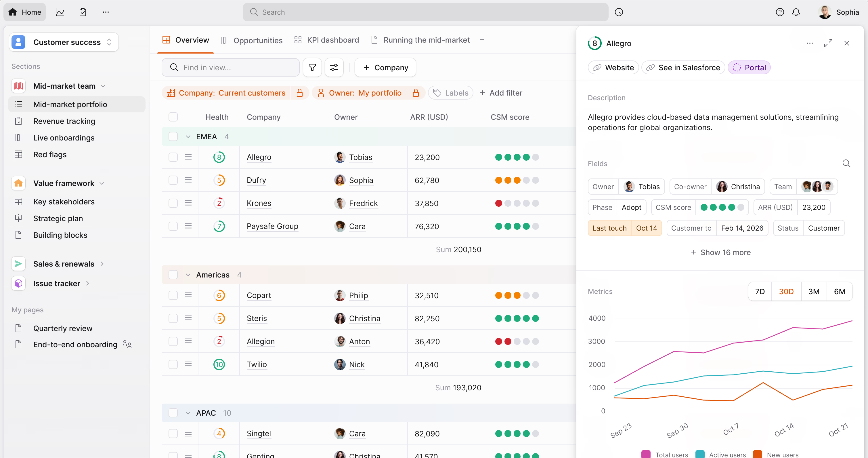Click the Issue tracker cube icon
Viewport: 868px width, 458px height.
click(x=18, y=283)
